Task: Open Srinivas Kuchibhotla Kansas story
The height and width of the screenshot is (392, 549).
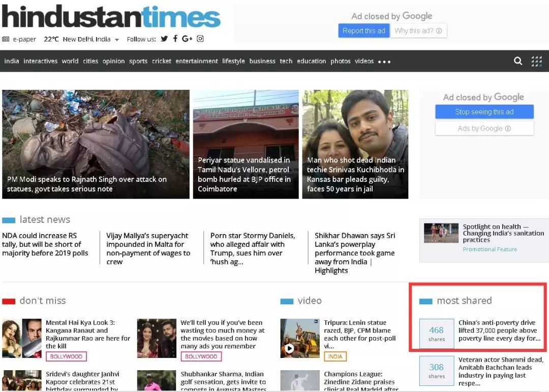Action: click(x=355, y=144)
